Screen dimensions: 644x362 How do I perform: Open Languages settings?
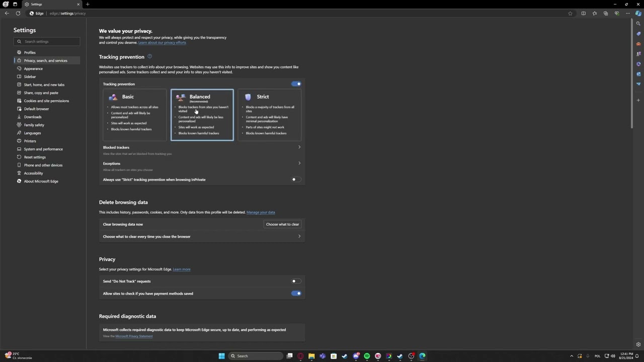32,133
